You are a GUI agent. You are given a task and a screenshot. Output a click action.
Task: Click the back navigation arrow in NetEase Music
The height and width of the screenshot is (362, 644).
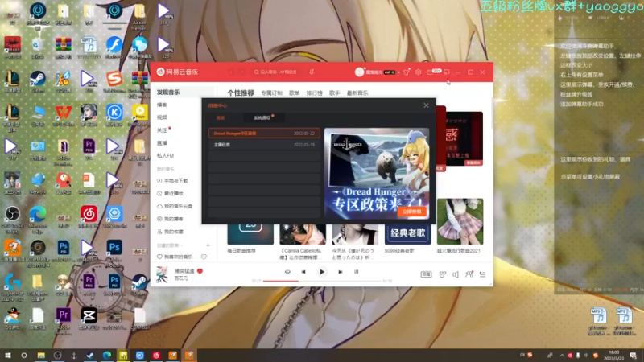pos(231,72)
